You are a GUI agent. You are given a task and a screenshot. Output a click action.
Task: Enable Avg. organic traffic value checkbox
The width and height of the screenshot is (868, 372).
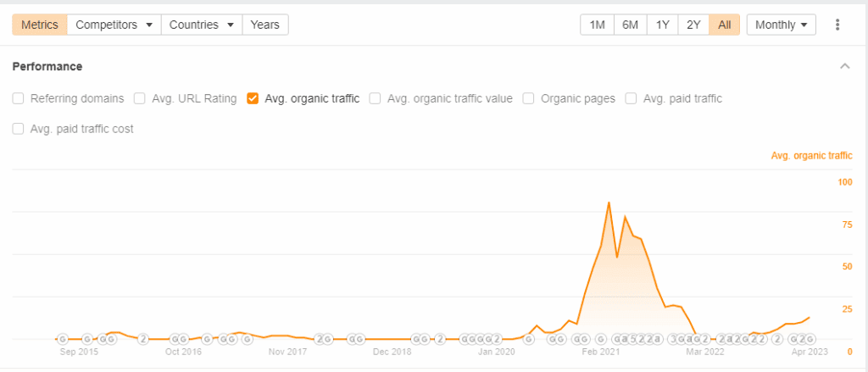click(376, 99)
